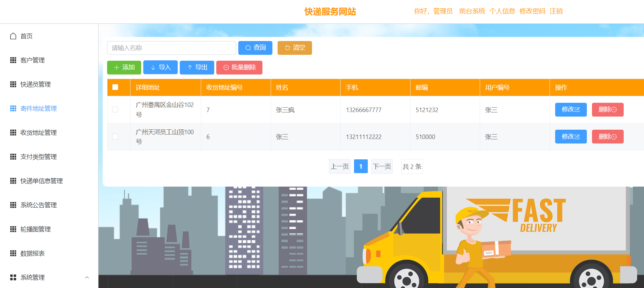Open 前台系统 link in header
This screenshot has height=288, width=644.
tap(472, 11)
